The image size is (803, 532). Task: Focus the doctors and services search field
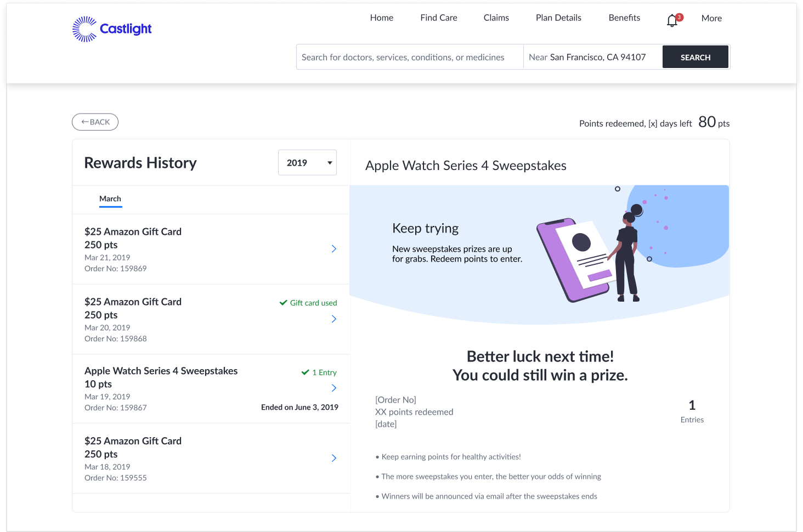[410, 57]
